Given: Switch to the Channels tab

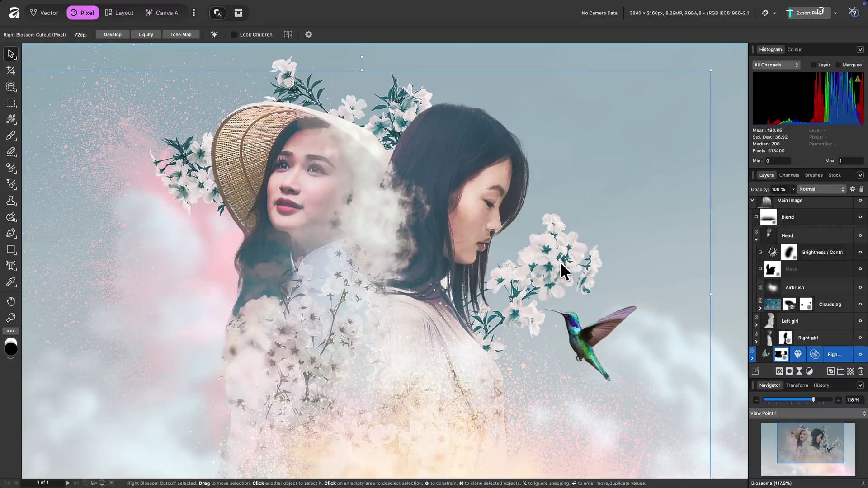Looking at the screenshot, I should (x=789, y=175).
